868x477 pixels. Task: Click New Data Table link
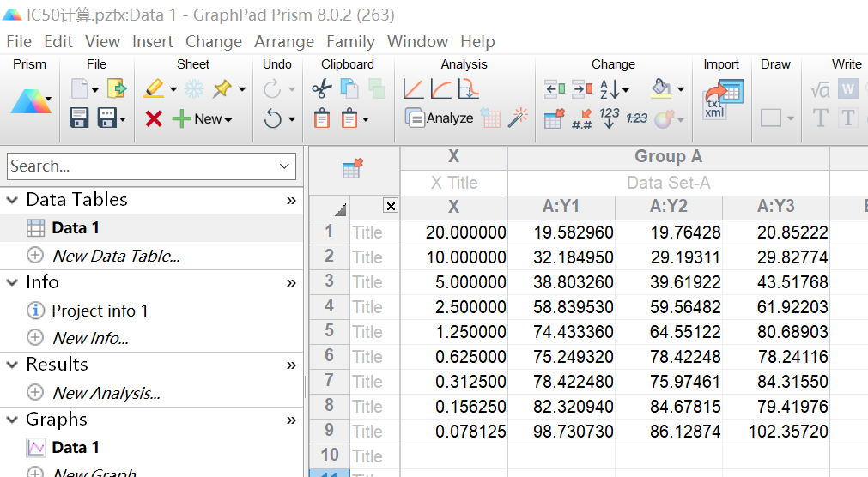point(116,256)
